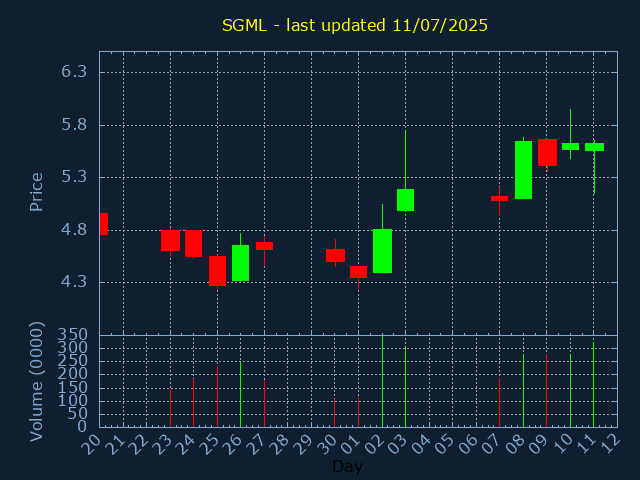
Task: Select the '350' volume axis label
Action: click(73, 335)
